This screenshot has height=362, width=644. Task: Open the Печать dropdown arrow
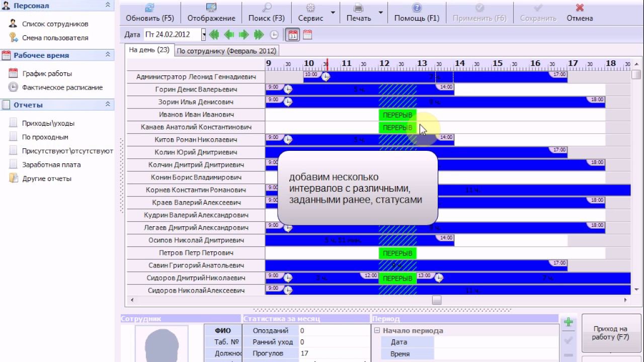coord(380,12)
